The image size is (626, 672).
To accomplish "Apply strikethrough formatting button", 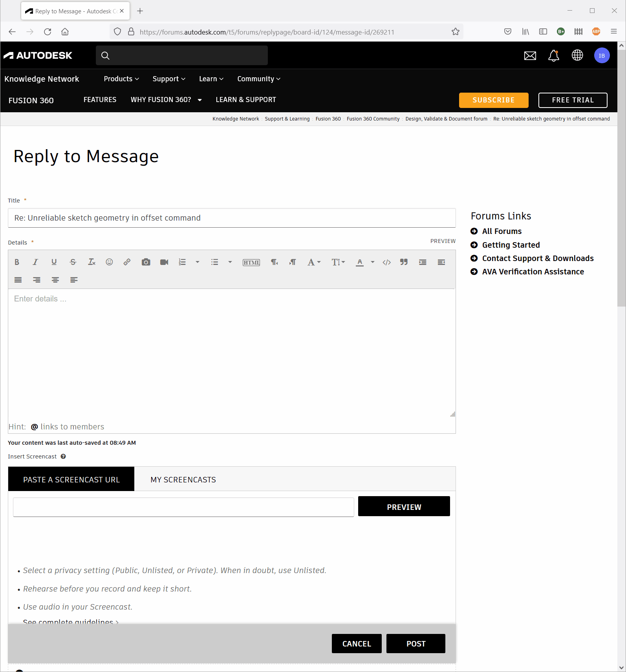I will 73,262.
